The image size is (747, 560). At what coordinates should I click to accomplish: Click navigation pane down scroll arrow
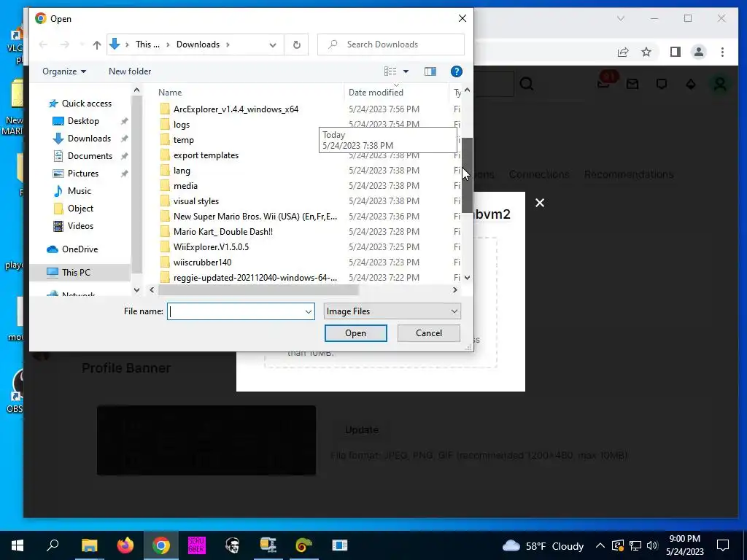(x=136, y=290)
